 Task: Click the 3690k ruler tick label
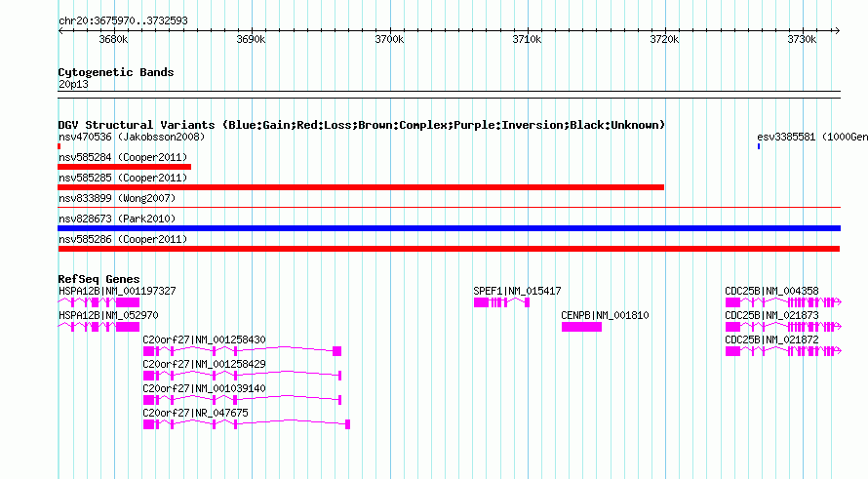[251, 39]
